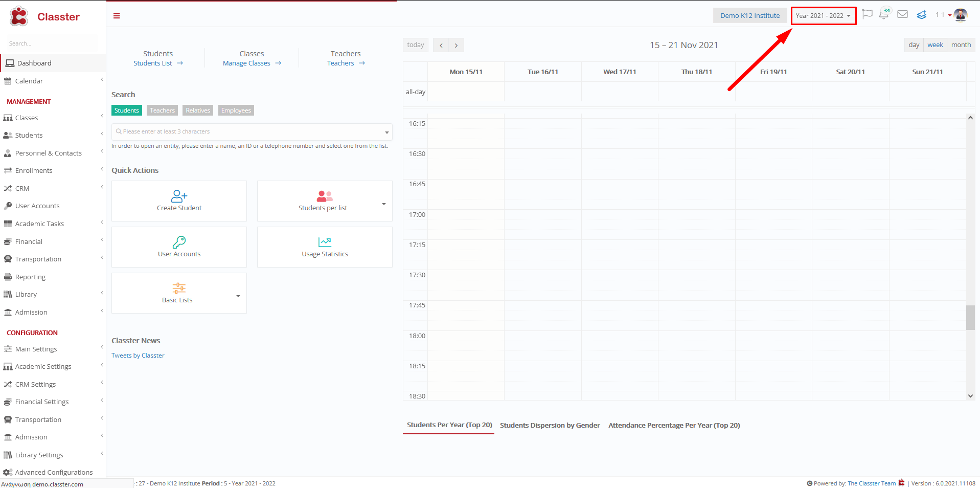Switch calendar to month view
Viewport: 980px width, 488px height.
tap(960, 45)
